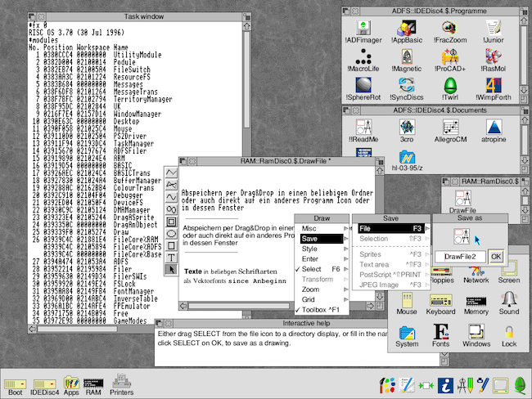Activate the select arrow tool in toolbox

[172, 269]
